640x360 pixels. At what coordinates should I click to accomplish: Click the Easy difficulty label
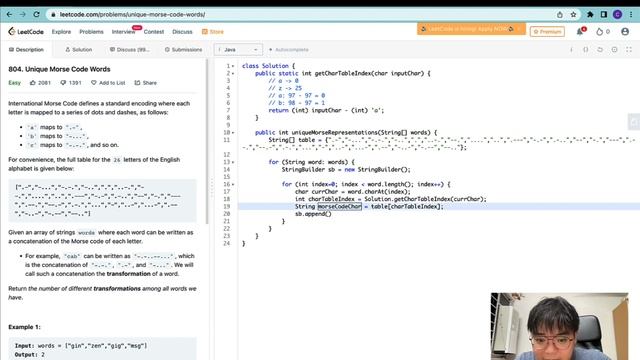pyautogui.click(x=14, y=82)
